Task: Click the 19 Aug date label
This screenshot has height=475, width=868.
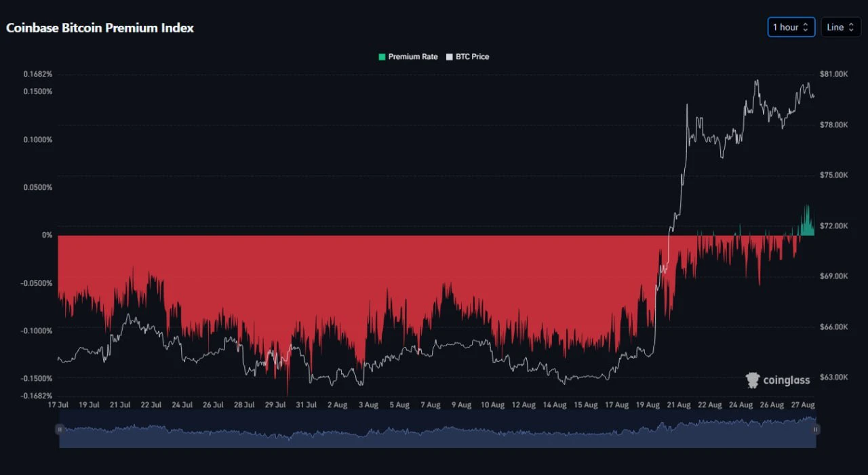Action: 648,405
